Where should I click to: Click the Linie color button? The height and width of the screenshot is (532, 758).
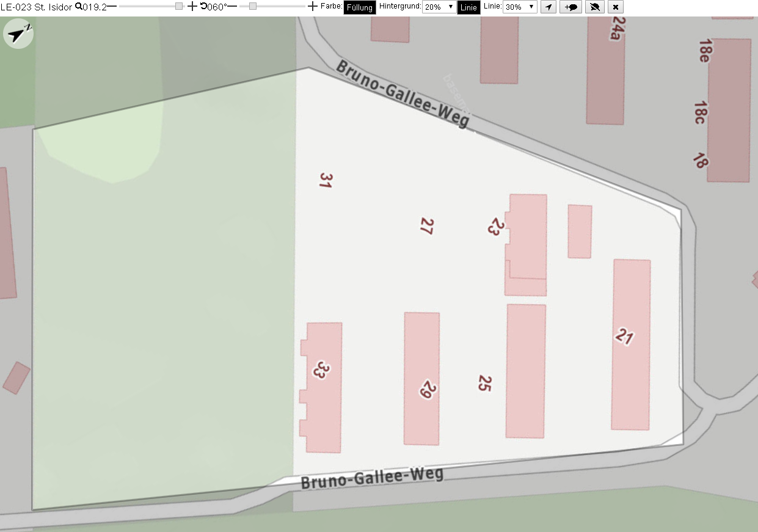coord(469,8)
